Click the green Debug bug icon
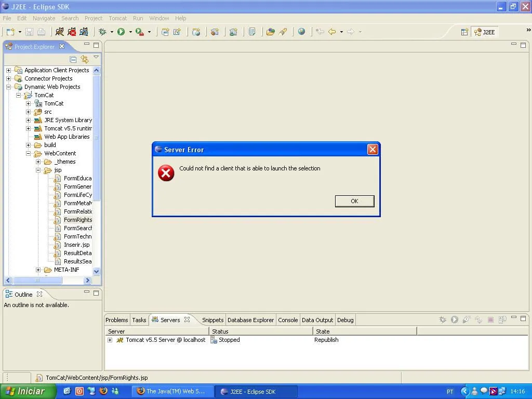The image size is (532, 399). pos(102,32)
